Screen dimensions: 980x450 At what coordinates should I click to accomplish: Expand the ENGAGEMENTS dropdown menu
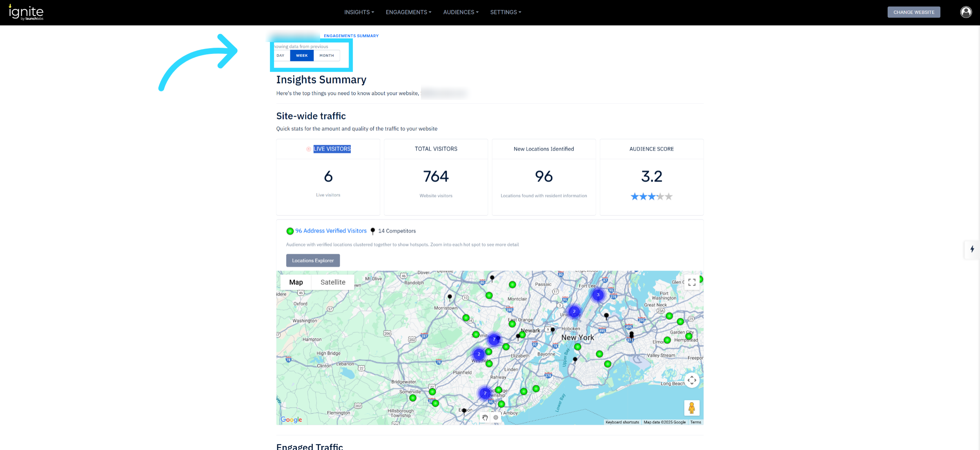(408, 12)
